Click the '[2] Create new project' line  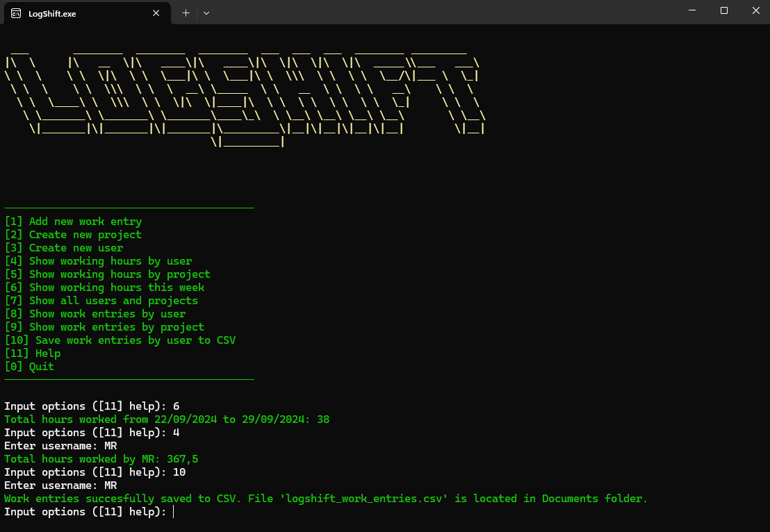(x=73, y=235)
